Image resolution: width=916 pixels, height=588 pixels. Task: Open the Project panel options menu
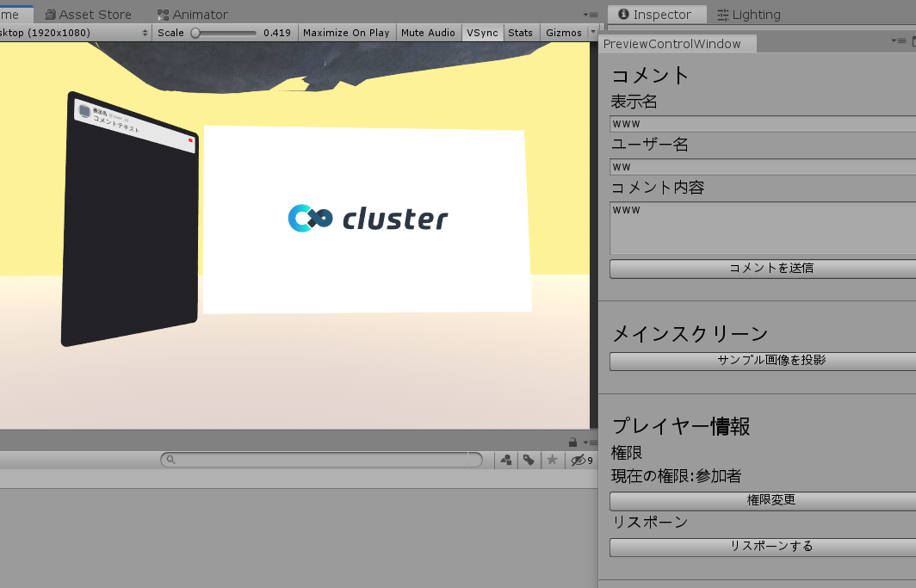point(591,443)
